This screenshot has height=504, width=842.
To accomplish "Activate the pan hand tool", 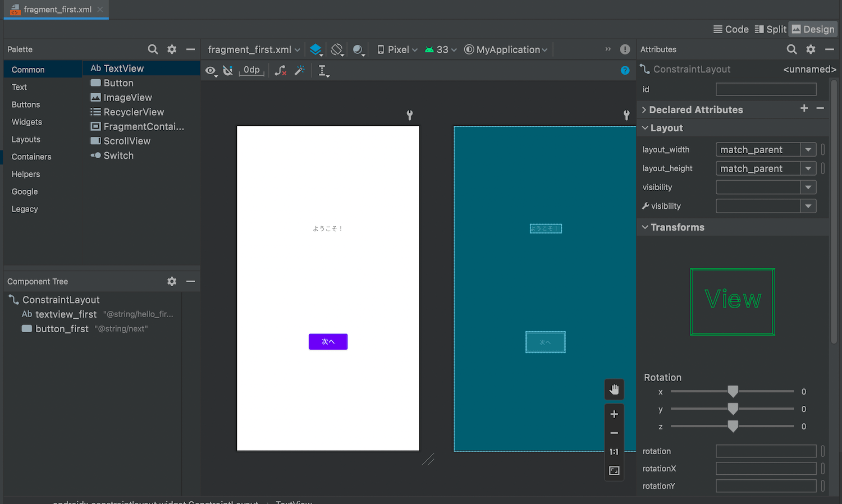I will click(614, 390).
